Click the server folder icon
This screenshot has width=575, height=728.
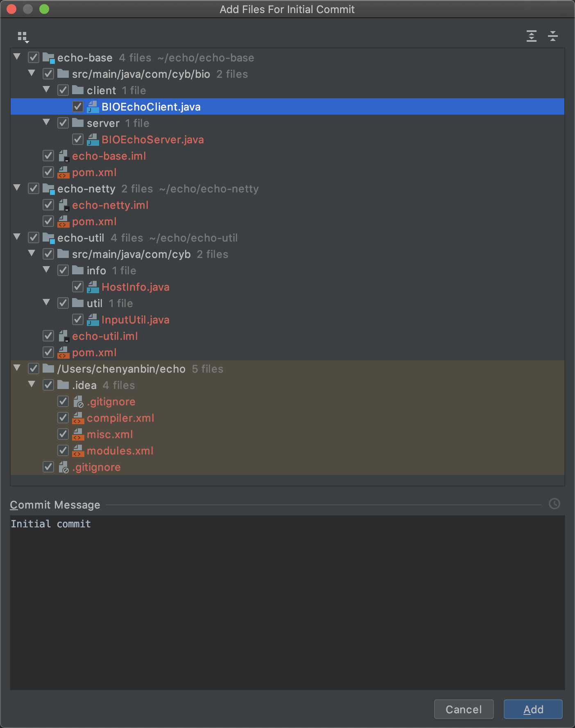coord(78,123)
